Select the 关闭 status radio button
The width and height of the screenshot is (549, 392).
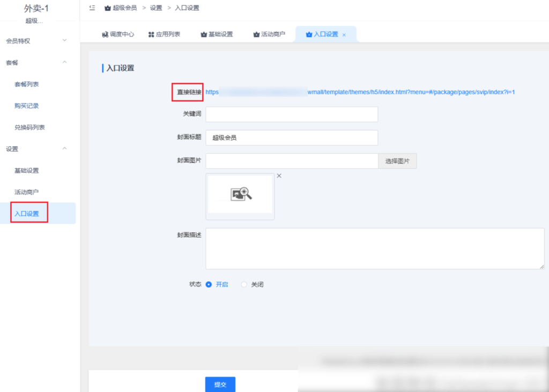tap(244, 284)
